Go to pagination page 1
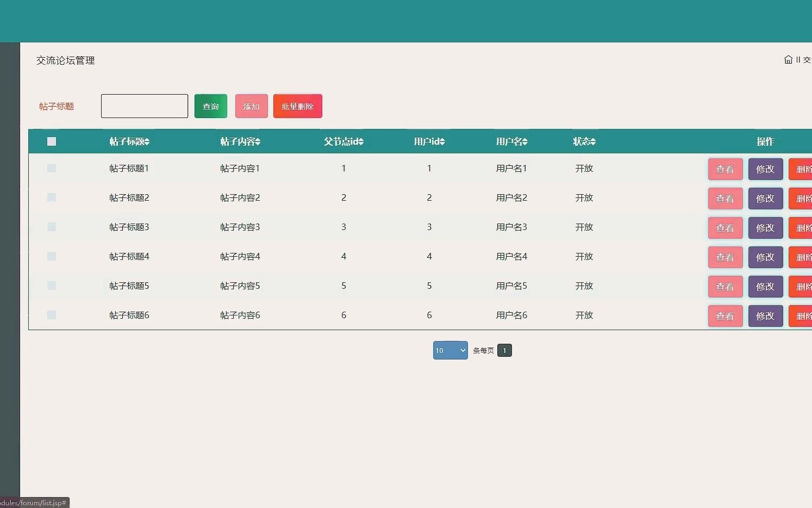 pyautogui.click(x=504, y=350)
